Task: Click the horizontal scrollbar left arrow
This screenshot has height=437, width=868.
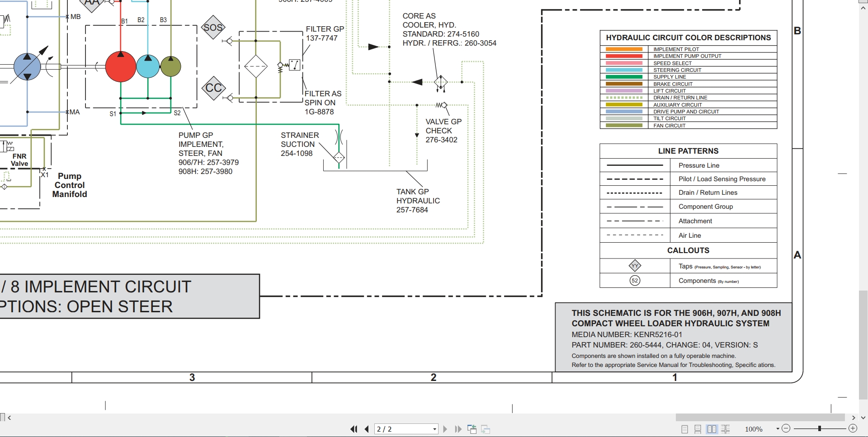Action: (x=9, y=418)
